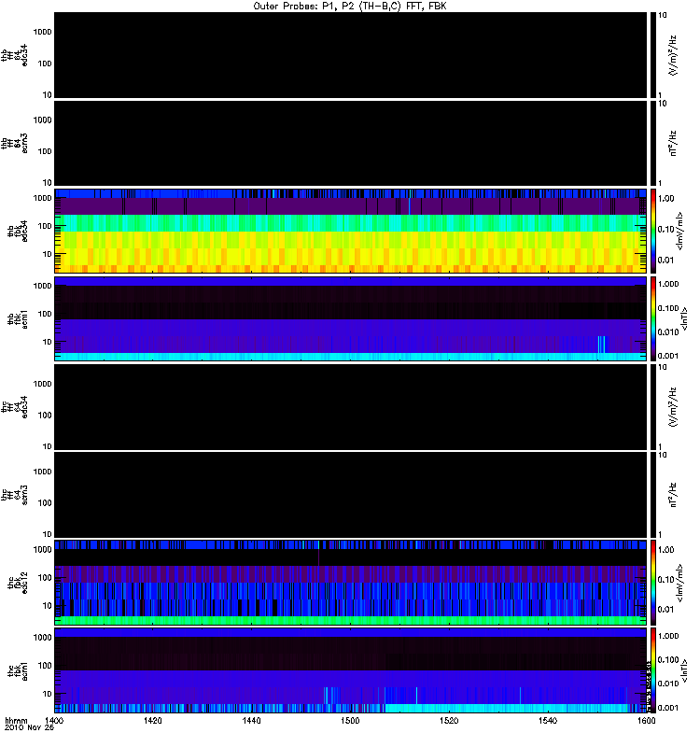Click the "1420" time axis label
Screen dimensions: 700x747
(x=152, y=720)
